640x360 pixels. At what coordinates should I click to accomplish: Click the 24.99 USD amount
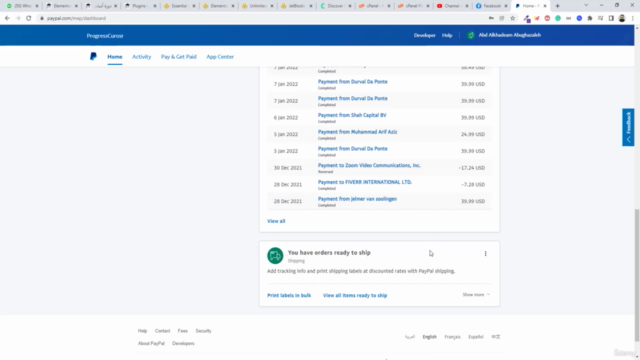(x=473, y=134)
